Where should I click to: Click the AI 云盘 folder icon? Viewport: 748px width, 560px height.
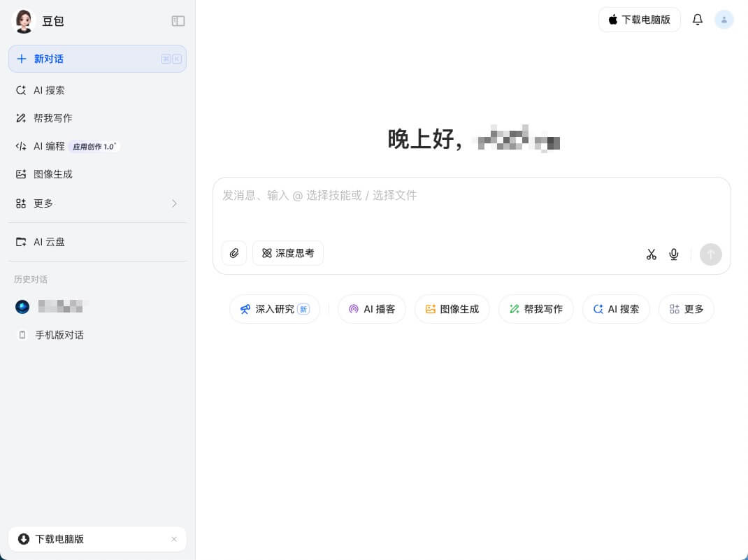[x=21, y=242]
